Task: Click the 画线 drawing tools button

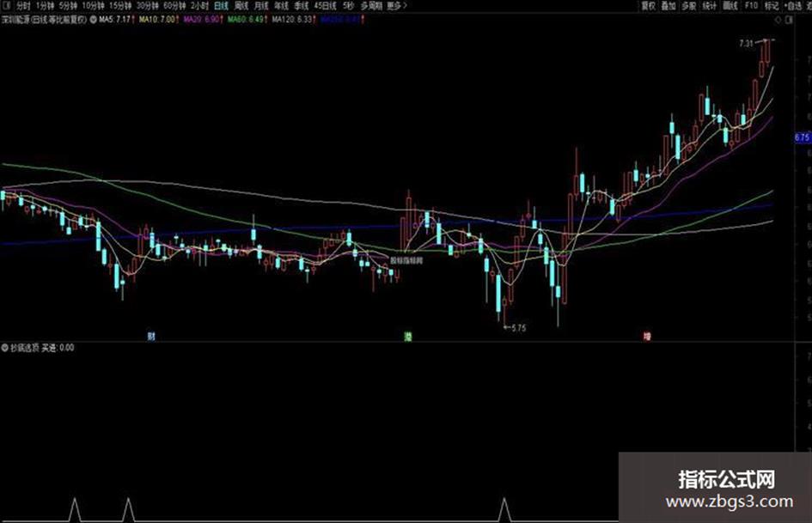Action: (x=730, y=6)
